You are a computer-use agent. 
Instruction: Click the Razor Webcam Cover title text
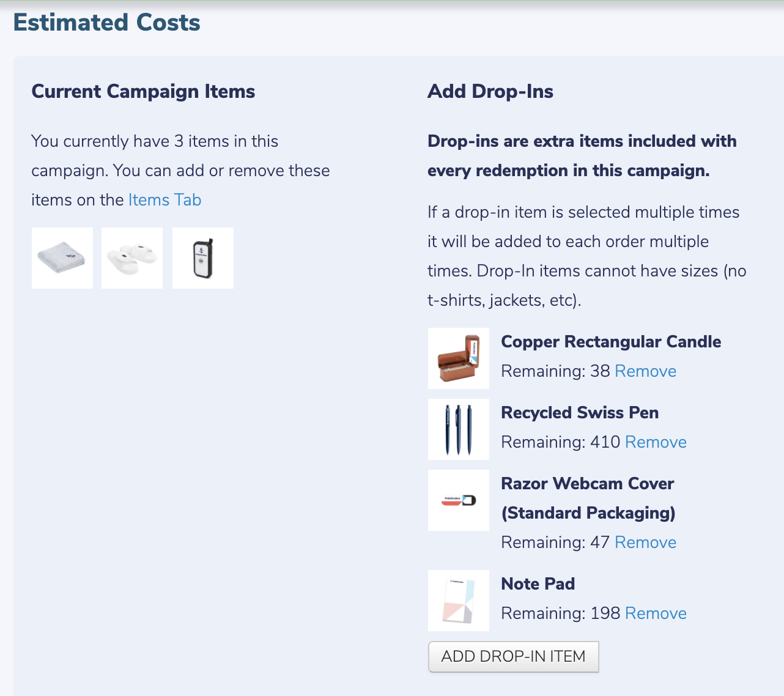(x=587, y=484)
